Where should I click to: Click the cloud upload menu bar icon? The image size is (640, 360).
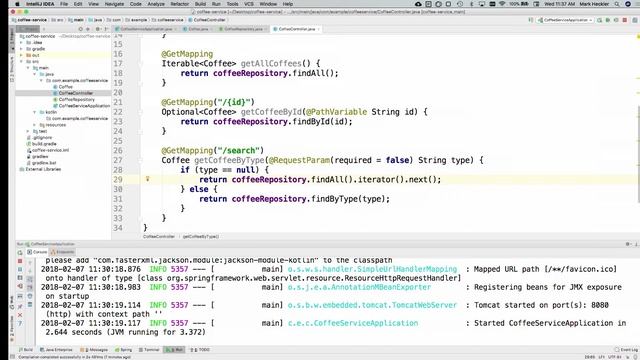(x=418, y=4)
